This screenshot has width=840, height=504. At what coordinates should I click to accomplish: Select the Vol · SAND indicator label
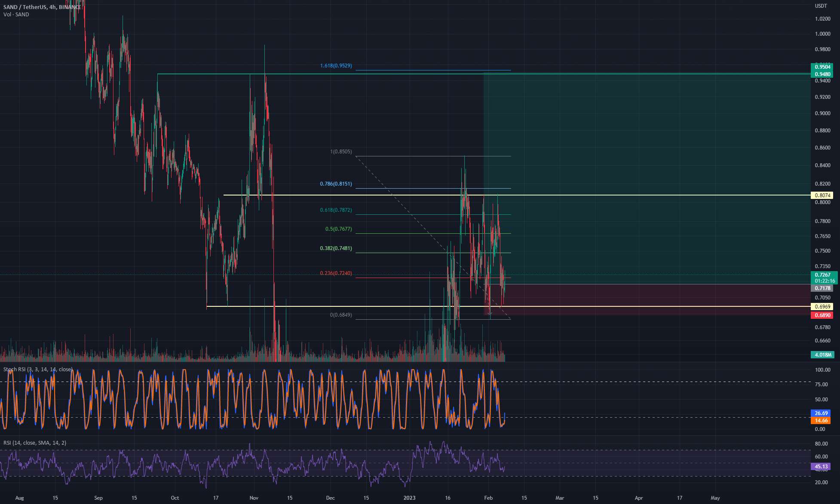click(x=16, y=15)
